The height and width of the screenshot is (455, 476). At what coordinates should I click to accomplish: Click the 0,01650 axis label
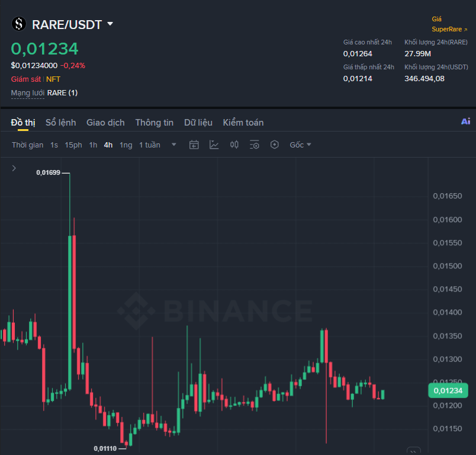pyautogui.click(x=448, y=196)
